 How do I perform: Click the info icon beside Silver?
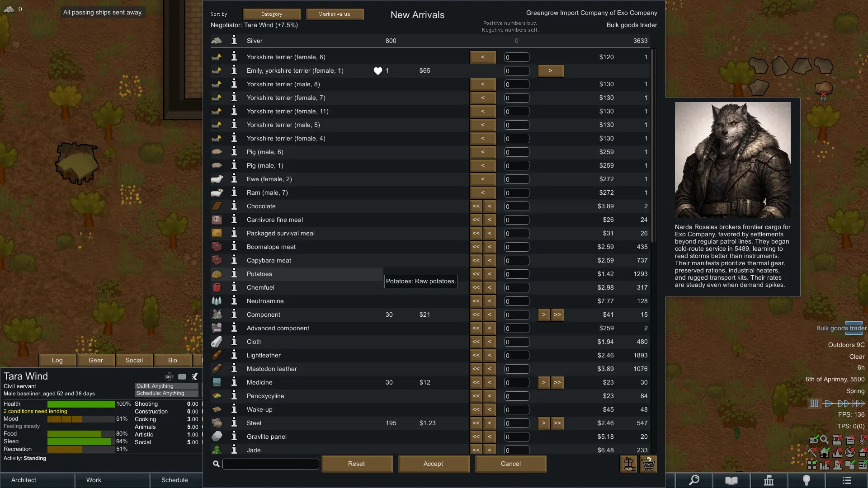pyautogui.click(x=234, y=41)
